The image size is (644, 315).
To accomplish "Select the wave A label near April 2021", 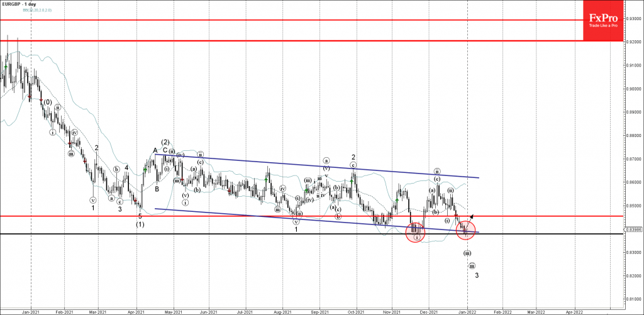I will pyautogui.click(x=155, y=150).
